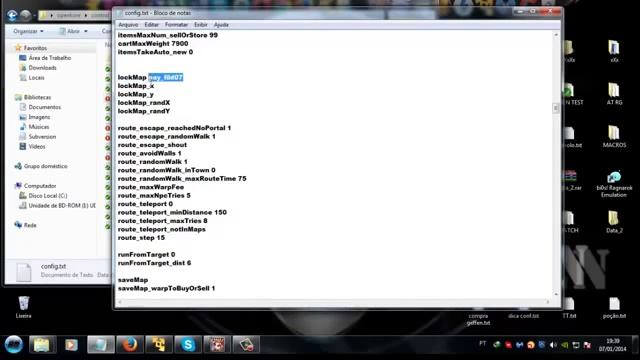
Task: Open Windows Explorer from the taskbar
Action: (42, 345)
